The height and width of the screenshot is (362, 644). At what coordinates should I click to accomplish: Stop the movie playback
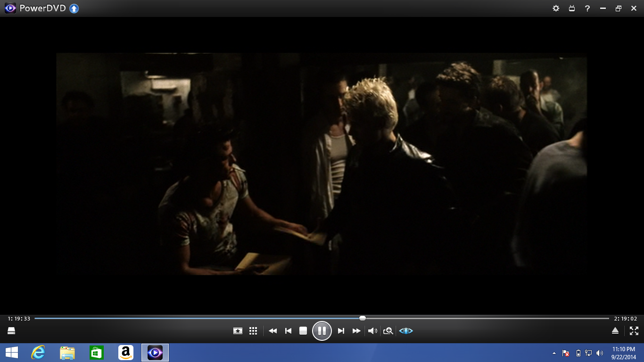303,331
